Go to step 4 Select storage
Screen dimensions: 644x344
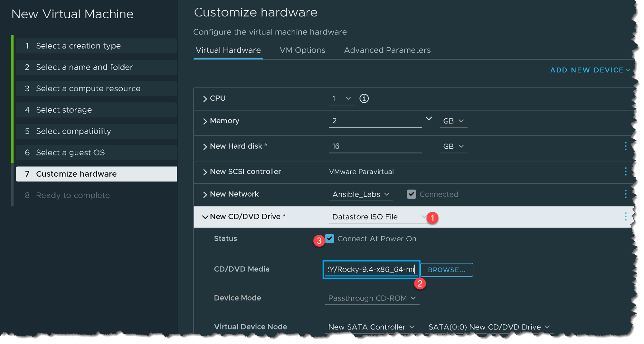[x=64, y=110]
